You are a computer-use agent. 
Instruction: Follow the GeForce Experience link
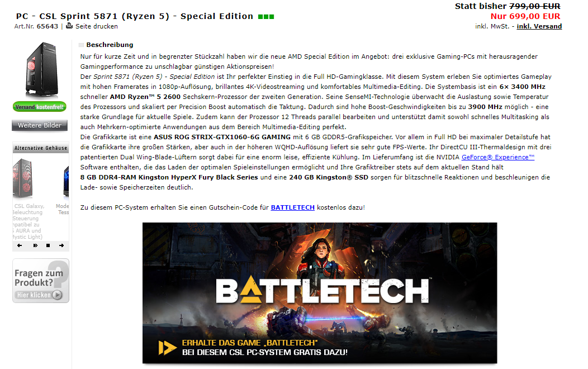[497, 157]
